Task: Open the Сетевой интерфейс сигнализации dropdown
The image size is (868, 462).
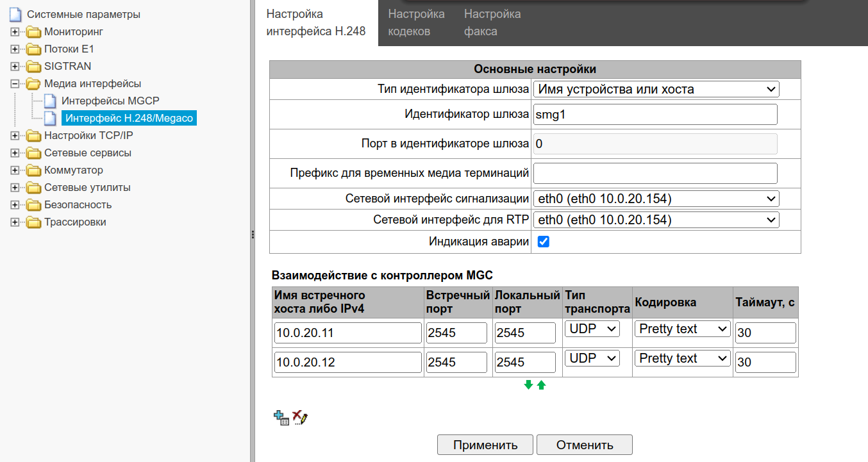Action: [x=656, y=199]
